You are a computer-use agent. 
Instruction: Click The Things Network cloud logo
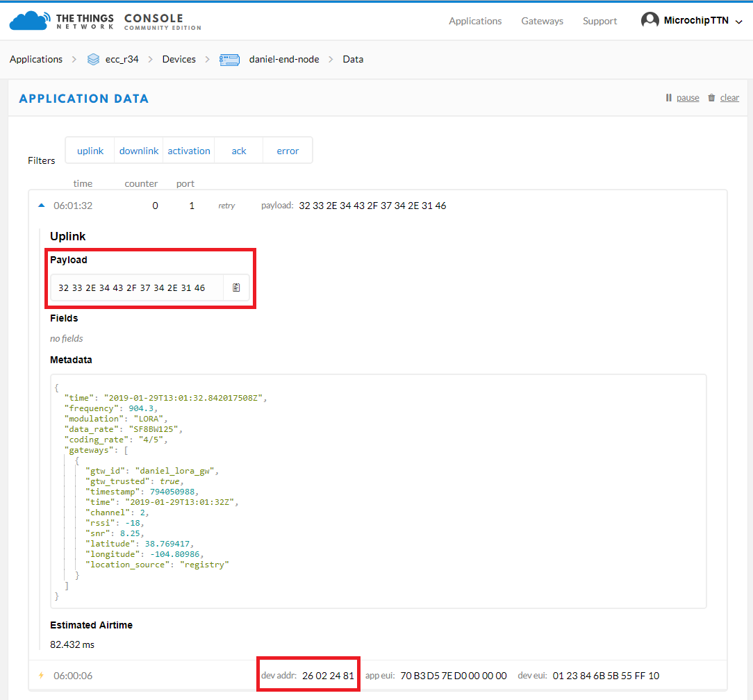[x=28, y=21]
